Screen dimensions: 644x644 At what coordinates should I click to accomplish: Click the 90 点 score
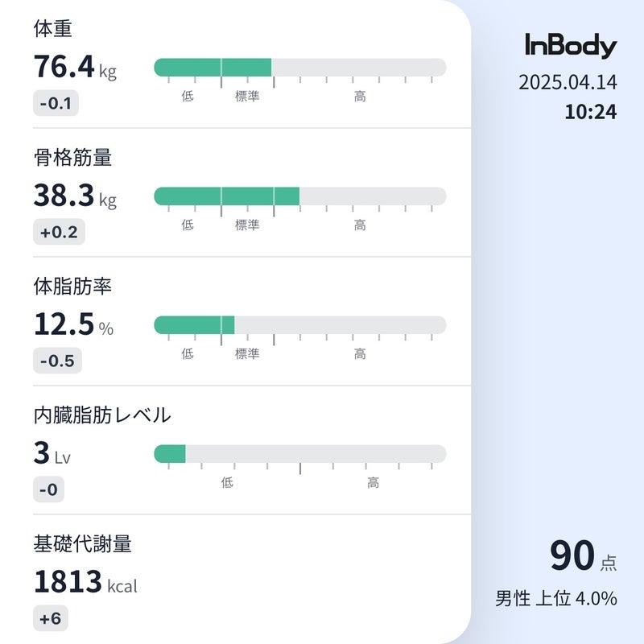[583, 555]
